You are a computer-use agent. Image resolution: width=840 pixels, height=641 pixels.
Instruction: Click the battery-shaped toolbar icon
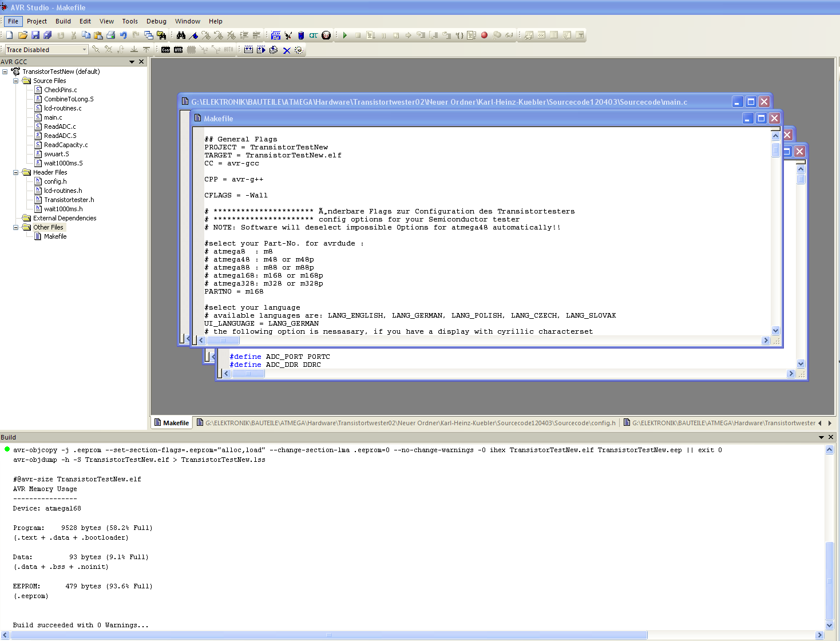(x=301, y=35)
